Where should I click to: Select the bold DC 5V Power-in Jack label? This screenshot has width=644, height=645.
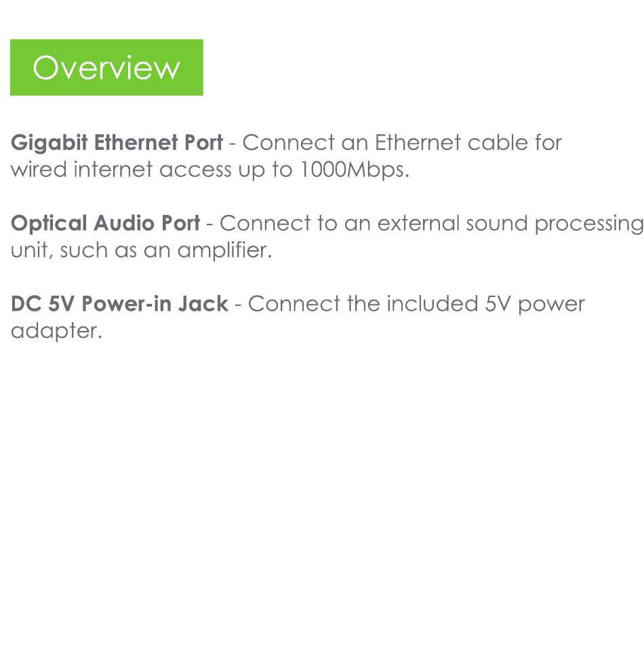(x=119, y=304)
